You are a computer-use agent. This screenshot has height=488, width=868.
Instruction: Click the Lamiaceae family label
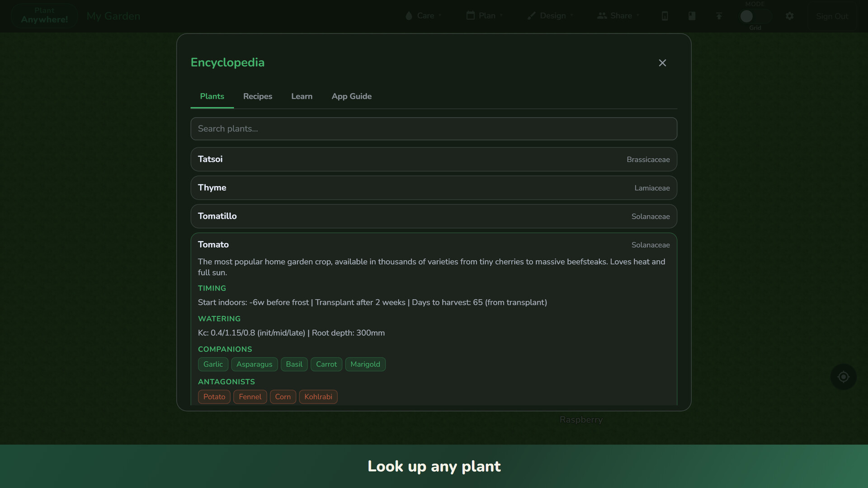click(652, 188)
